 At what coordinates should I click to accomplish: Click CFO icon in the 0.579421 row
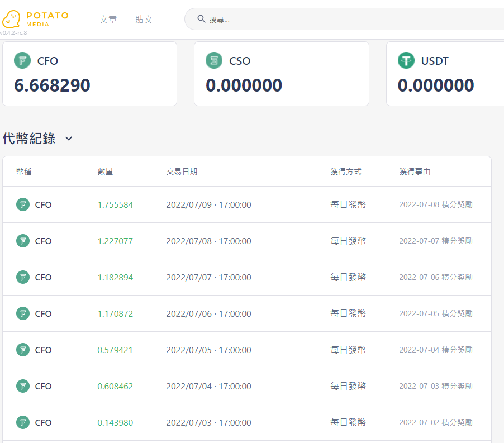point(23,350)
